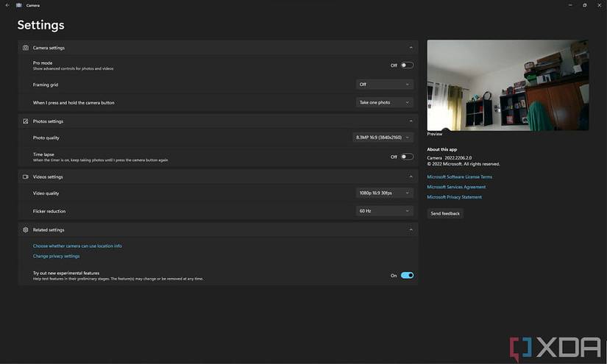This screenshot has height=364, width=607.
Task: Enable the Time lapse switch
Action: pyautogui.click(x=407, y=157)
